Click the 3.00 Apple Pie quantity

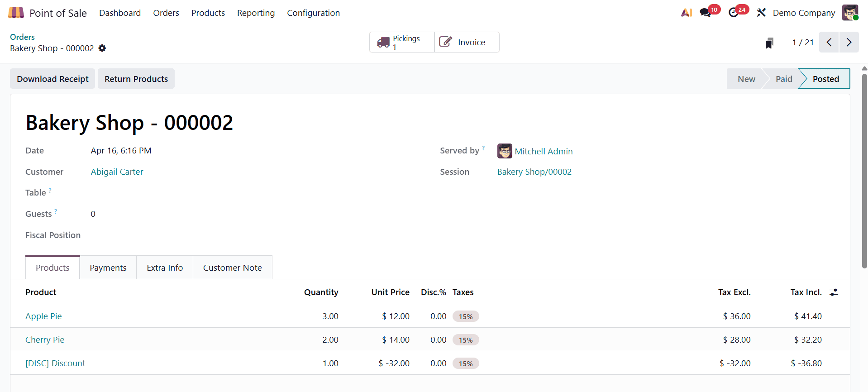click(330, 316)
